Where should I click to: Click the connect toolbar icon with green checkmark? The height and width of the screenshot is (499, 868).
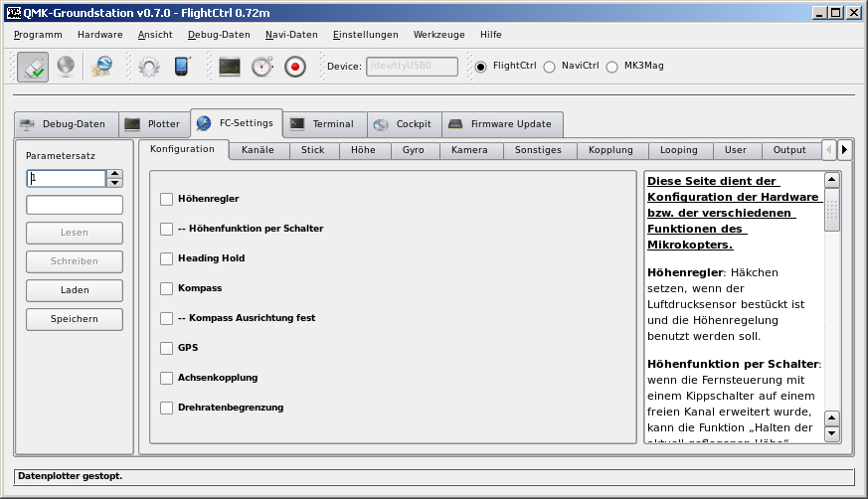pyautogui.click(x=33, y=67)
